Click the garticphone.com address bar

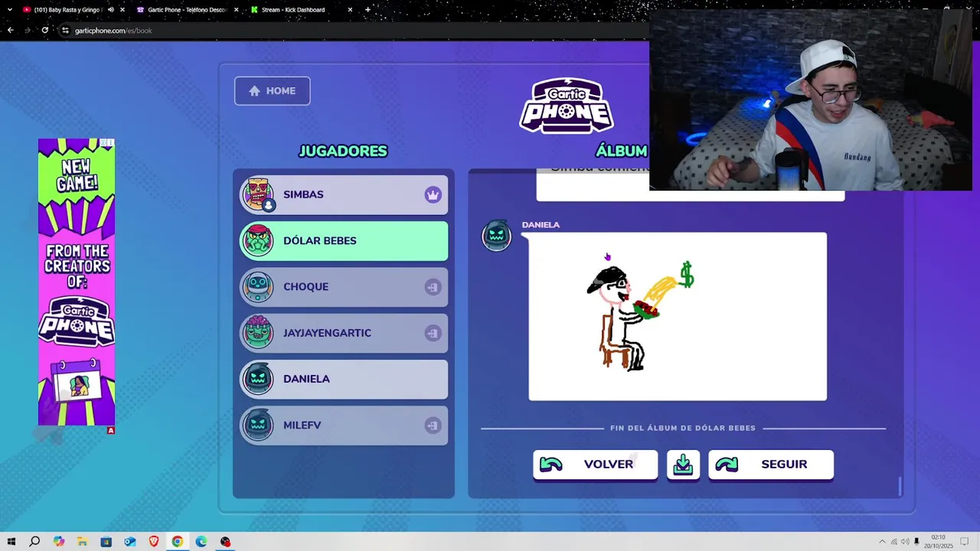pos(352,31)
